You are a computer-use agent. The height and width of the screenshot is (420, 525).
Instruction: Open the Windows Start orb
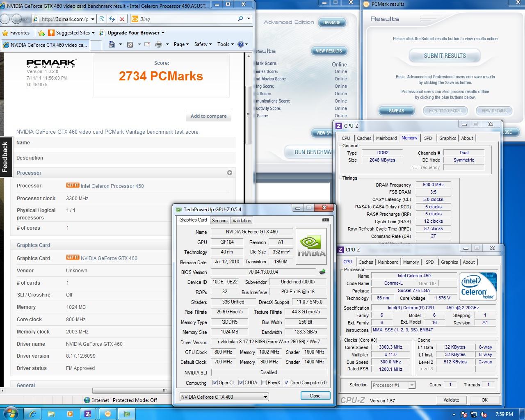(x=10, y=413)
